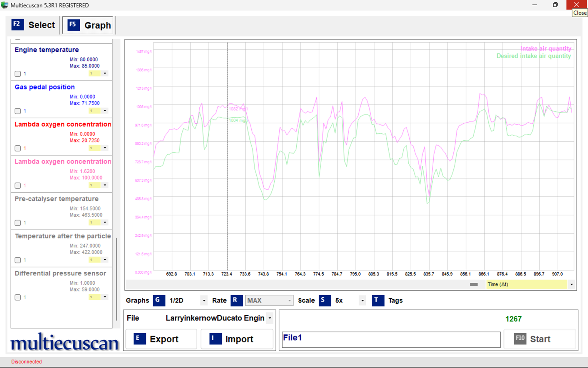Tick the pink Lambda oxygen concentration checkbox
This screenshot has width=588, height=368.
coord(18,185)
